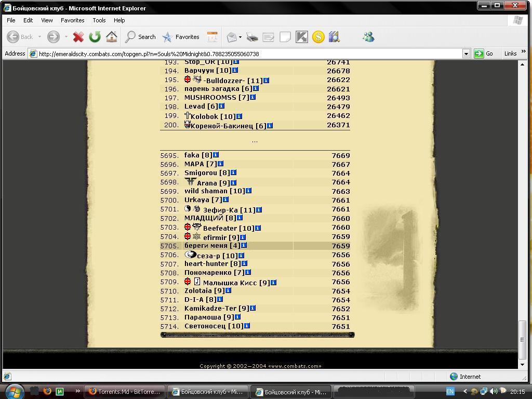Open the Favorites menu

tap(72, 20)
